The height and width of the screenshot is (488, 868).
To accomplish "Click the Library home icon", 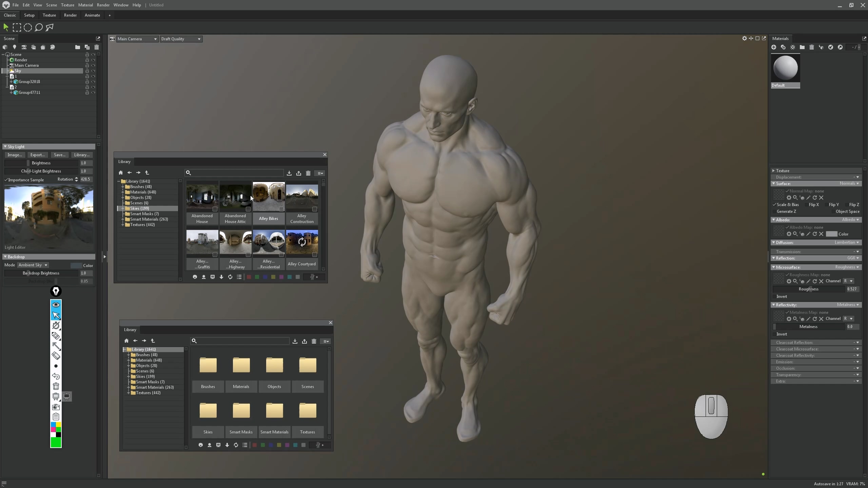I will click(x=121, y=172).
